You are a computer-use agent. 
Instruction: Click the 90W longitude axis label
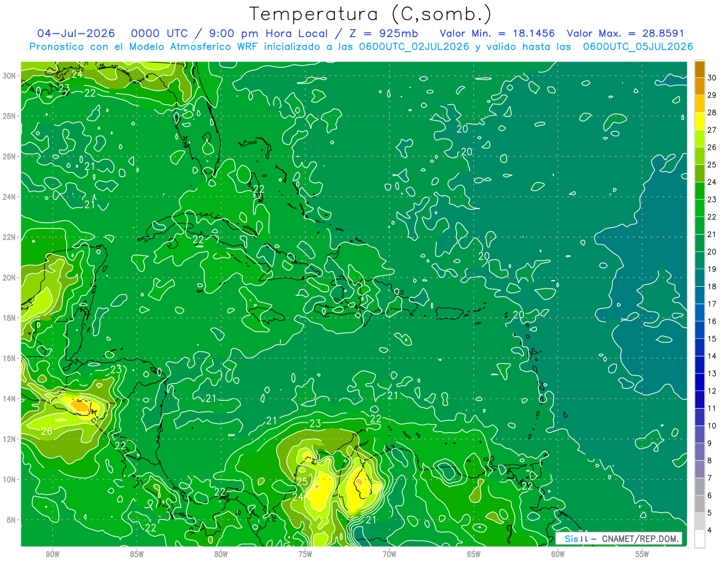click(52, 555)
